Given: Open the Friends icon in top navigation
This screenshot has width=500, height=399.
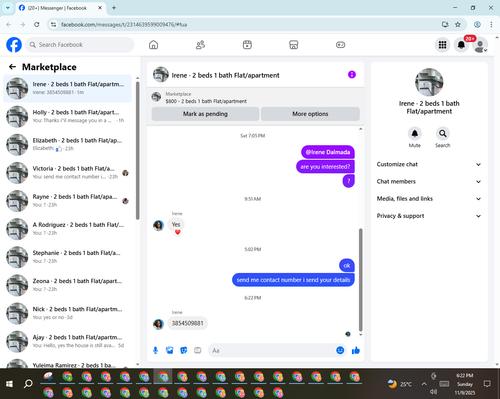Looking at the screenshot, I should pyautogui.click(x=200, y=45).
